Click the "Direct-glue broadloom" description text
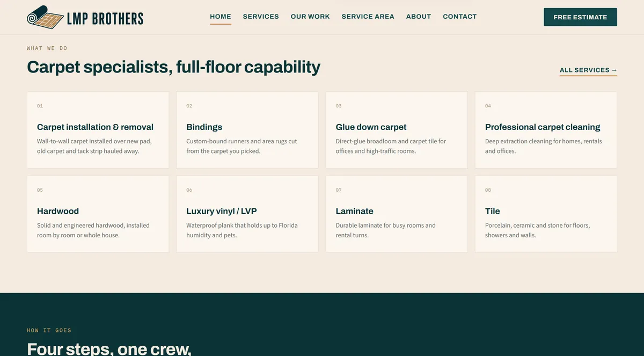Viewport: 644px width, 356px height. (x=391, y=146)
